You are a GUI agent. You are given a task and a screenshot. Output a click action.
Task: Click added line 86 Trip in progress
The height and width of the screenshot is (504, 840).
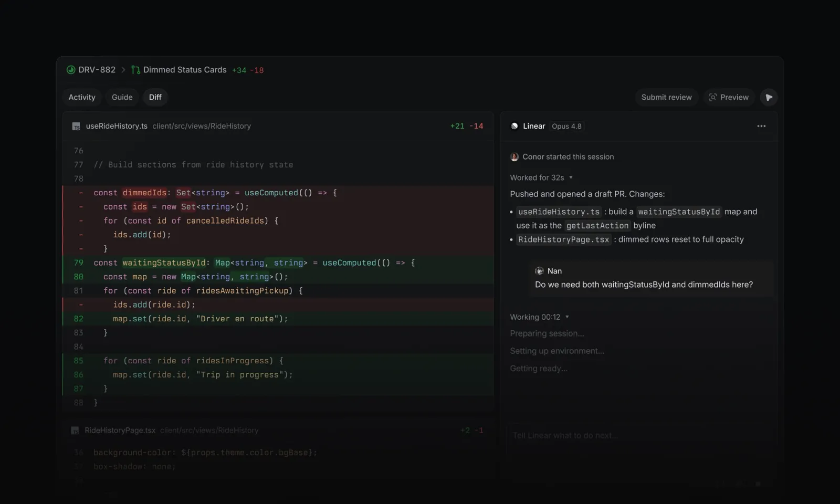pos(278,375)
